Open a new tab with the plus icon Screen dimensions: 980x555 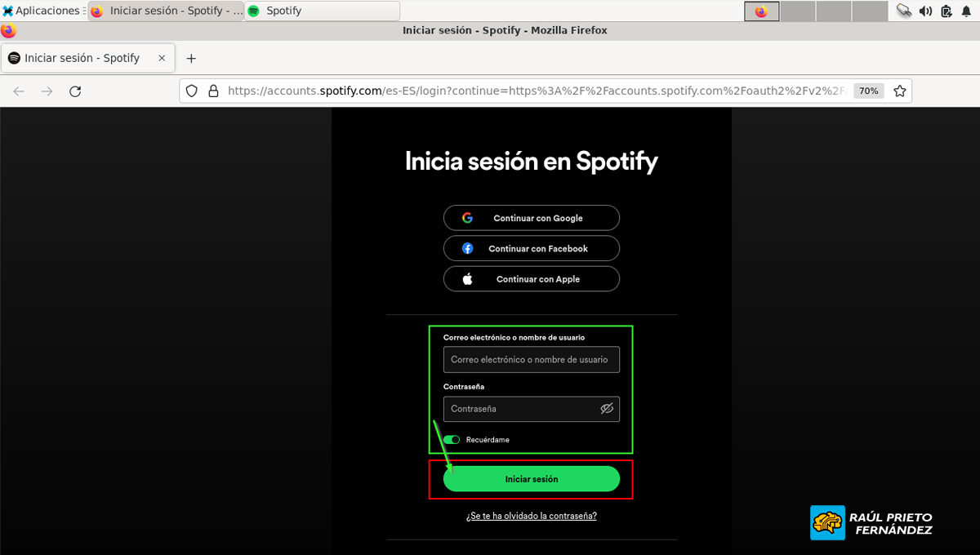pyautogui.click(x=191, y=59)
